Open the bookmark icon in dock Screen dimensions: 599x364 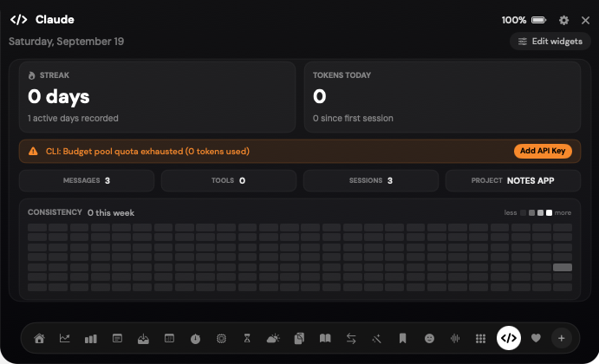click(402, 338)
